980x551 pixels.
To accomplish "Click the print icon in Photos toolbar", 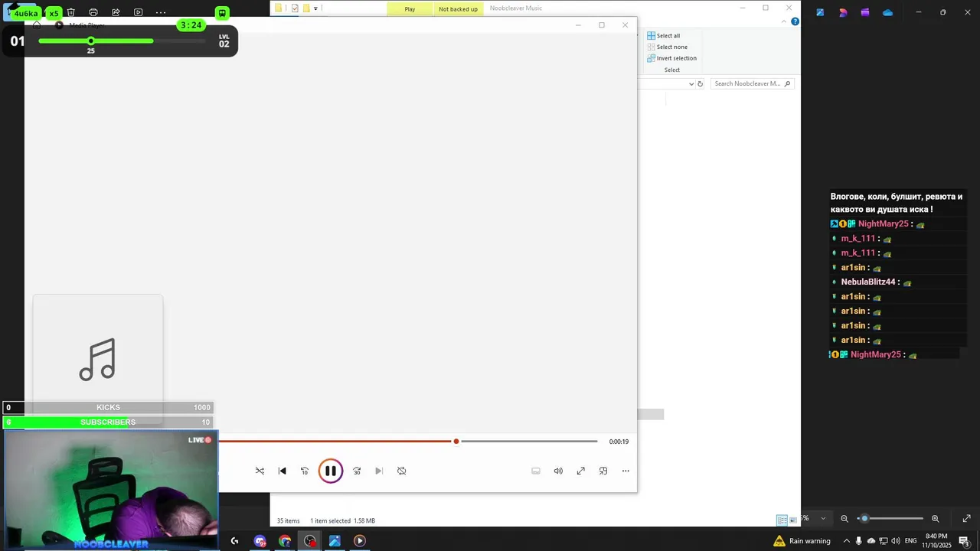I will coord(93,12).
